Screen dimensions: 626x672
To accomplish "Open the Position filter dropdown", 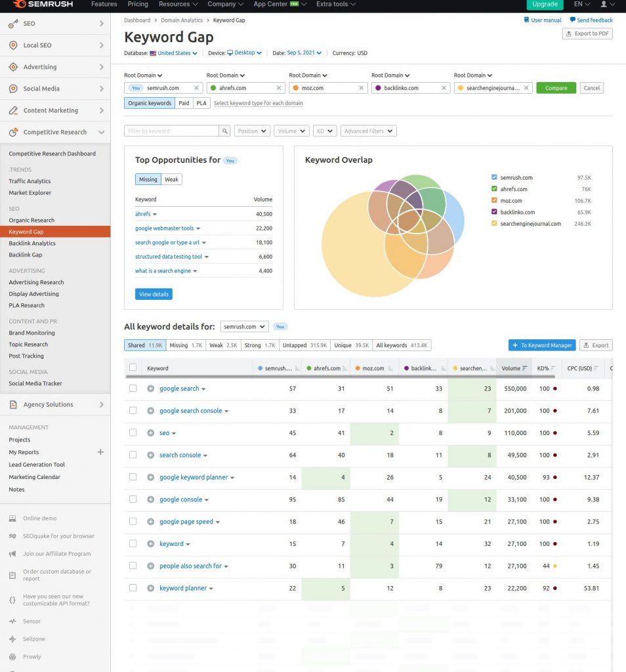I will coord(252,131).
